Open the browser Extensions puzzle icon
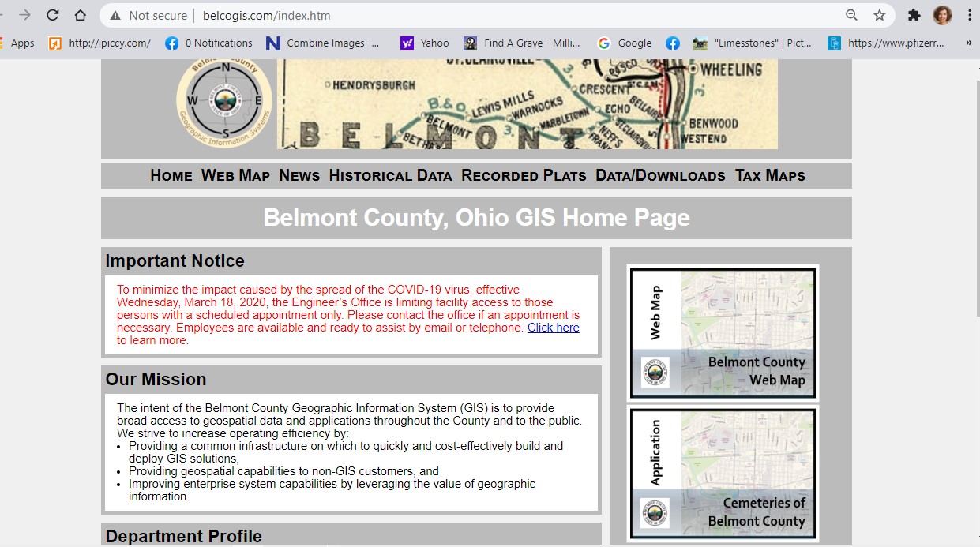This screenshot has height=547, width=980. pos(914,14)
